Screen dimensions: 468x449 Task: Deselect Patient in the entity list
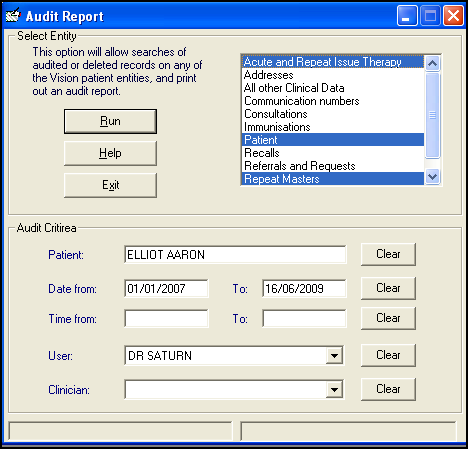coord(333,140)
